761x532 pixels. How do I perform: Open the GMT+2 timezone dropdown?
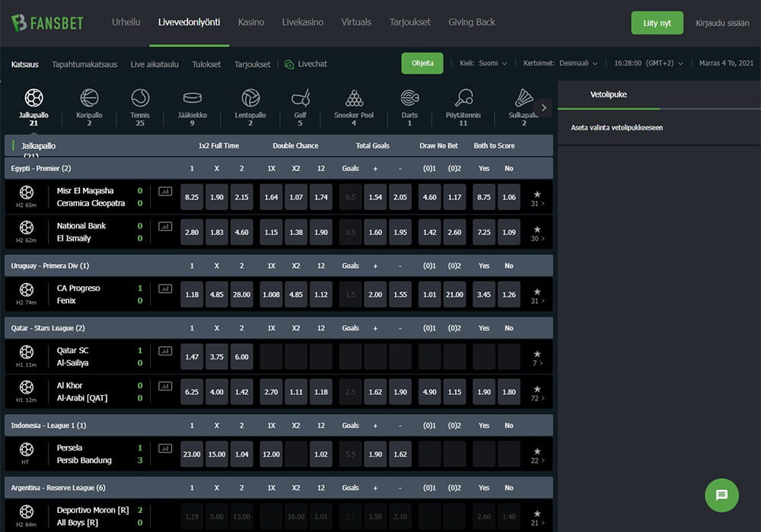tap(648, 63)
